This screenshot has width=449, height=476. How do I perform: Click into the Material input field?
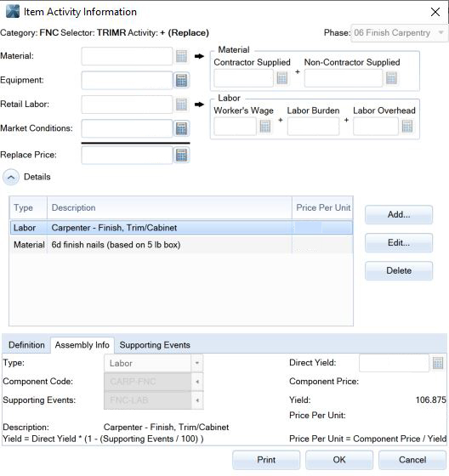(127, 56)
